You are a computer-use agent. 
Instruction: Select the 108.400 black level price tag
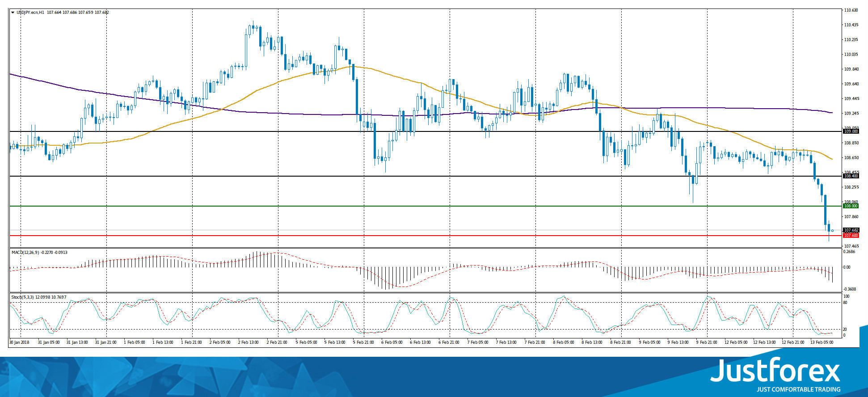click(851, 176)
